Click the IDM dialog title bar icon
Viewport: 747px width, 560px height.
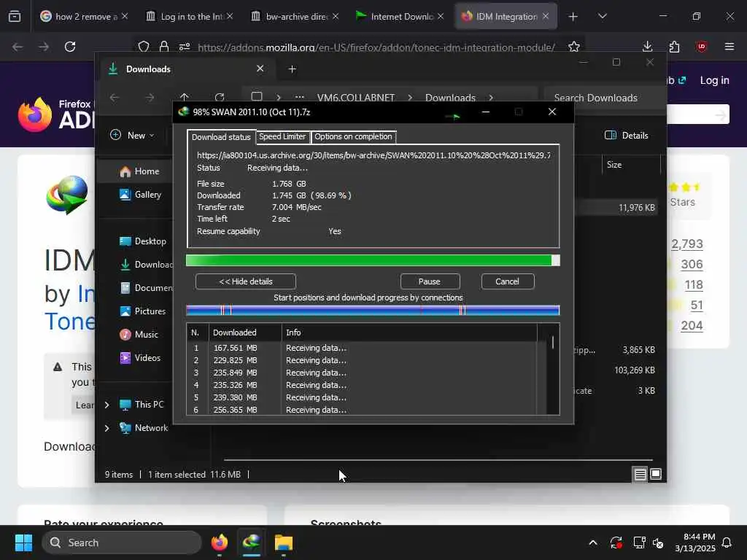click(x=183, y=112)
